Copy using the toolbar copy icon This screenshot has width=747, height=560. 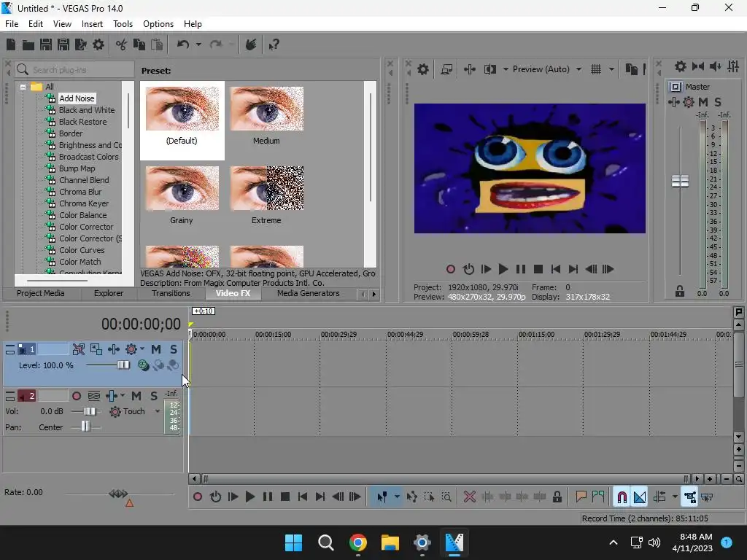point(139,44)
